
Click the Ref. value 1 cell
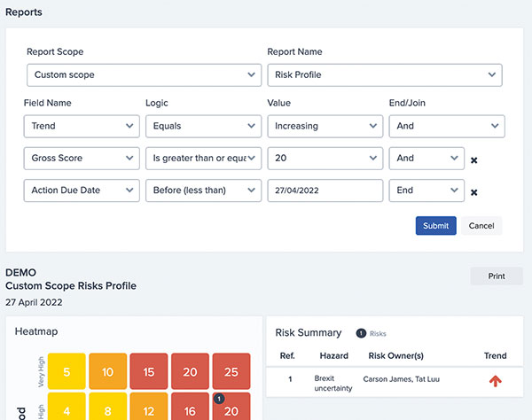(x=290, y=379)
